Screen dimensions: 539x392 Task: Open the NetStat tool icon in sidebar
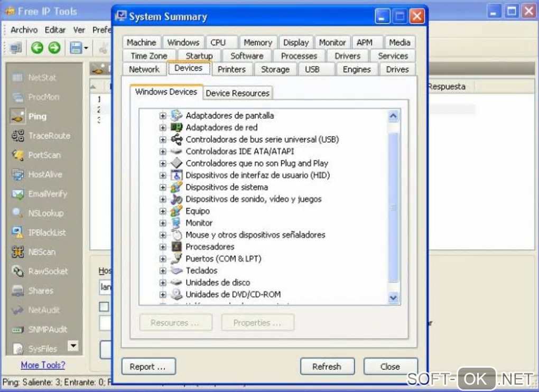(x=17, y=78)
